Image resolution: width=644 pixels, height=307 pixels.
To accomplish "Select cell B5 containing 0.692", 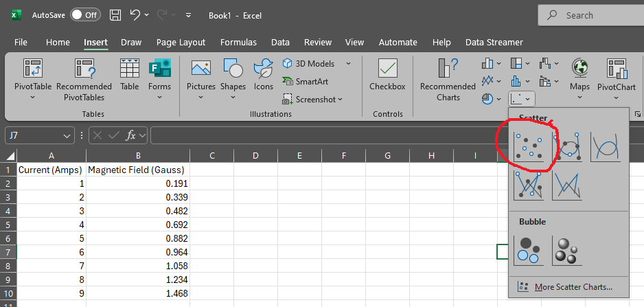I will pyautogui.click(x=137, y=225).
